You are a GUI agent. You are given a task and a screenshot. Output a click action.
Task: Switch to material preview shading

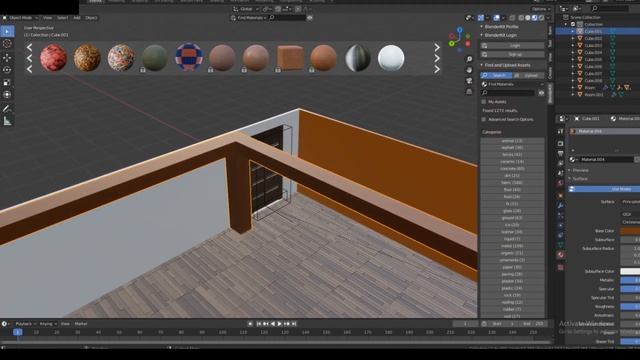pos(534,18)
